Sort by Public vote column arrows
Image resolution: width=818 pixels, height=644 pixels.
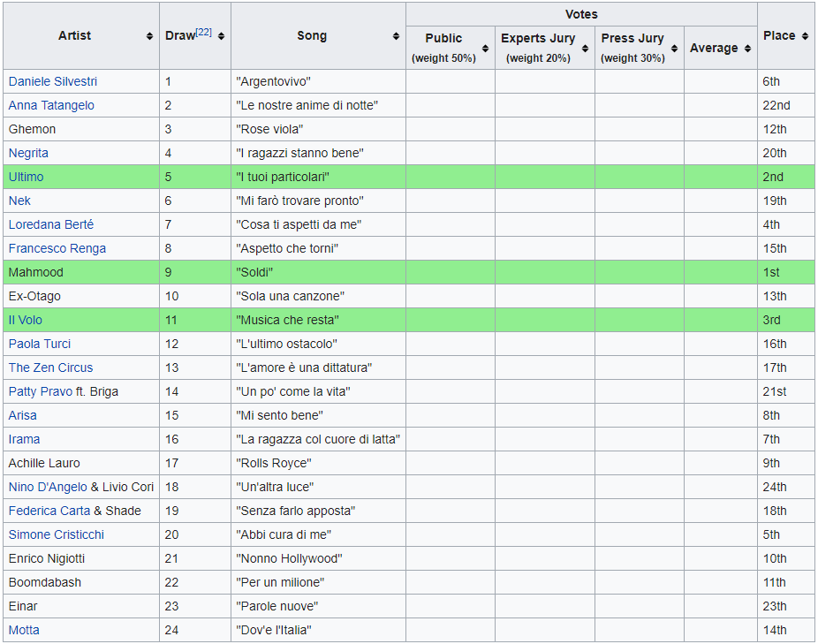click(x=485, y=49)
